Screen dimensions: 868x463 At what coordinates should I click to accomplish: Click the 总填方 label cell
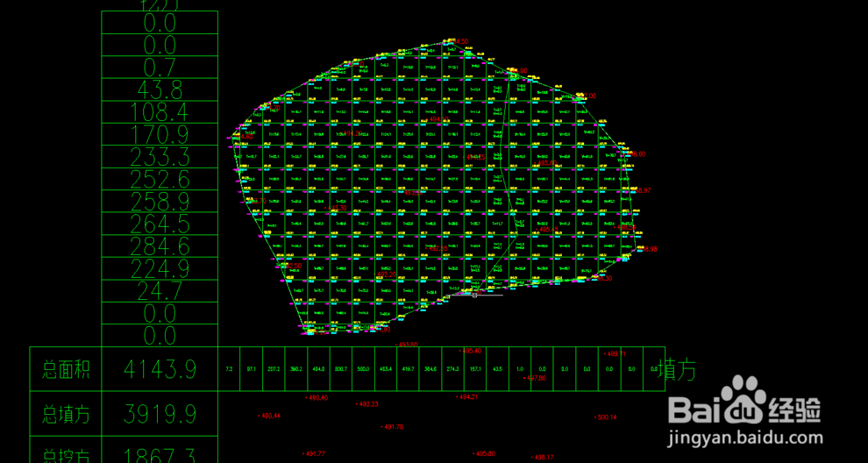(66, 413)
